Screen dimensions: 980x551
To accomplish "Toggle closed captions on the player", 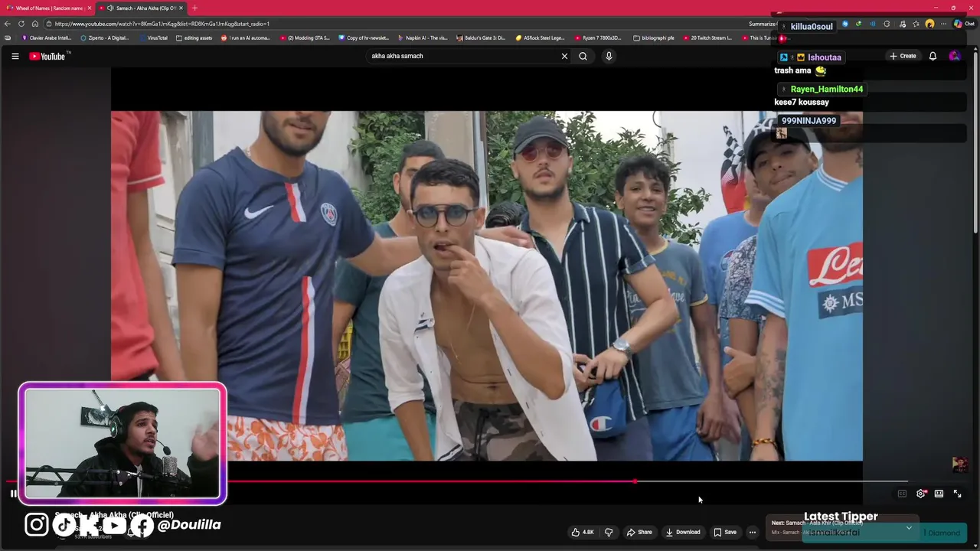I will pos(902,494).
